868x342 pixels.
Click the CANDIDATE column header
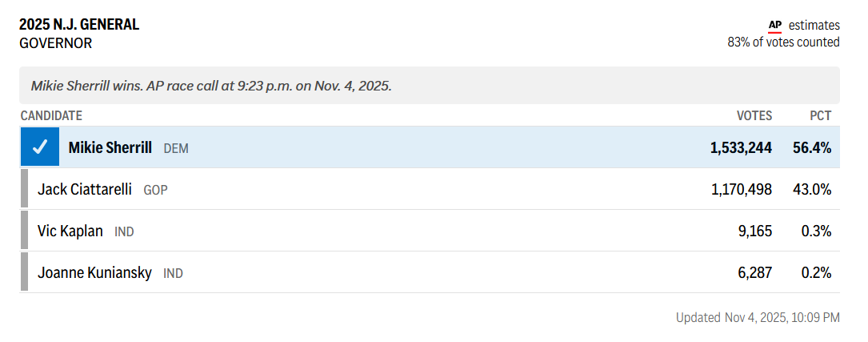(x=51, y=116)
